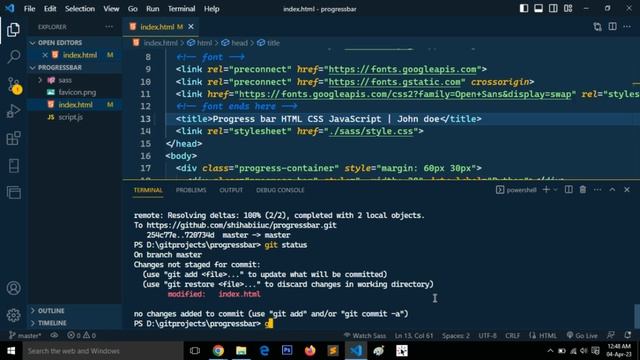This screenshot has height=360, width=640.
Task: Click the Explorer more actions ellipsis
Action: [x=109, y=27]
